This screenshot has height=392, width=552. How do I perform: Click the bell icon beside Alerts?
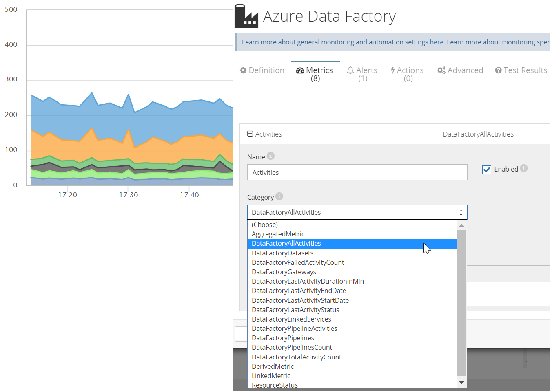(350, 70)
